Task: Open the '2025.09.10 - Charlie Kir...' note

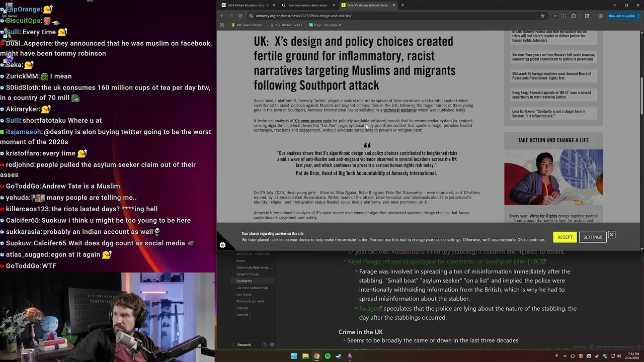Action: pyautogui.click(x=254, y=254)
